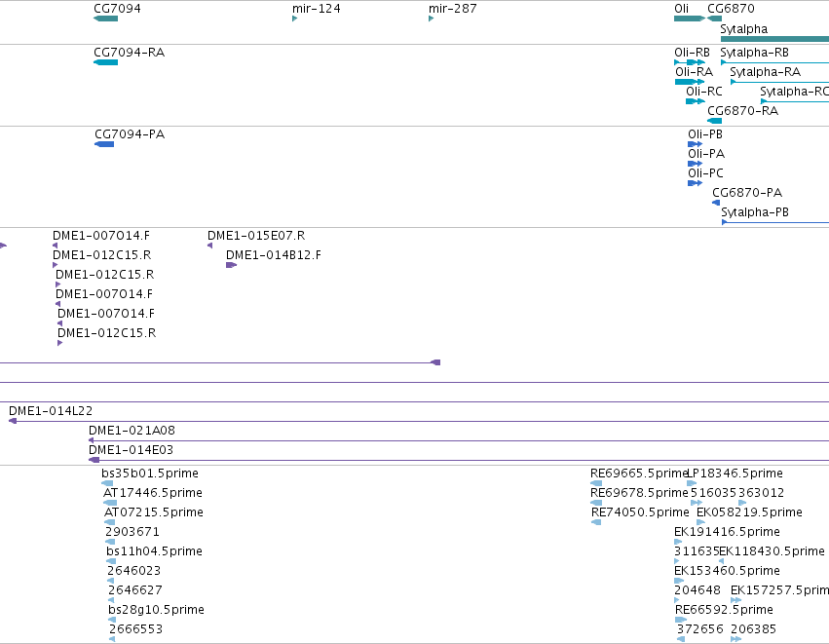Select protein CG7094-PA
The width and height of the screenshot is (829, 644).
coord(104,144)
